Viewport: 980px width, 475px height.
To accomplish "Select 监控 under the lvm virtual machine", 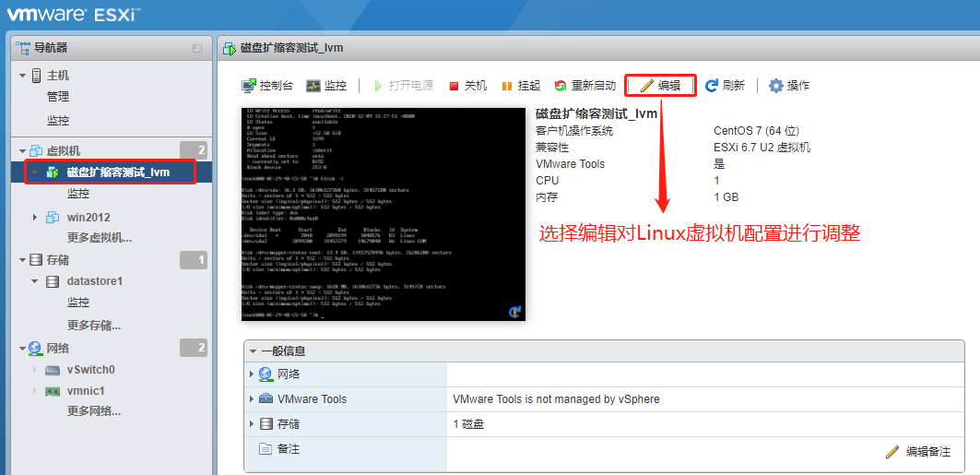I will pos(78,194).
